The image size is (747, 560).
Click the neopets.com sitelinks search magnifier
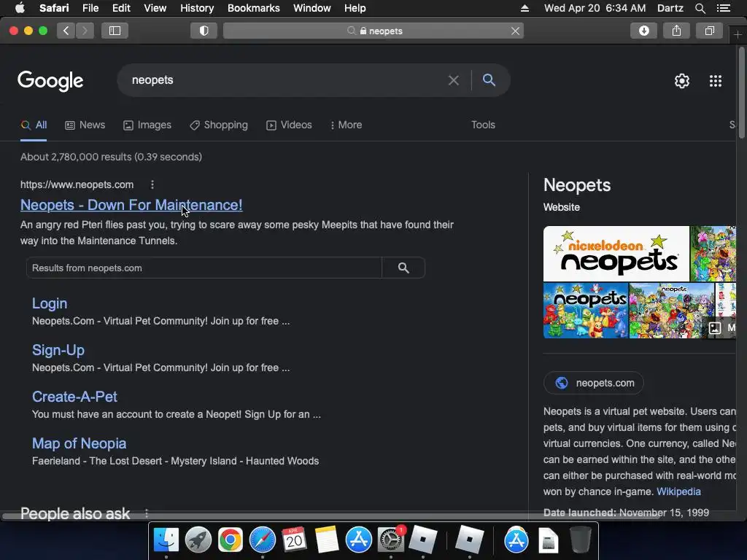click(403, 268)
